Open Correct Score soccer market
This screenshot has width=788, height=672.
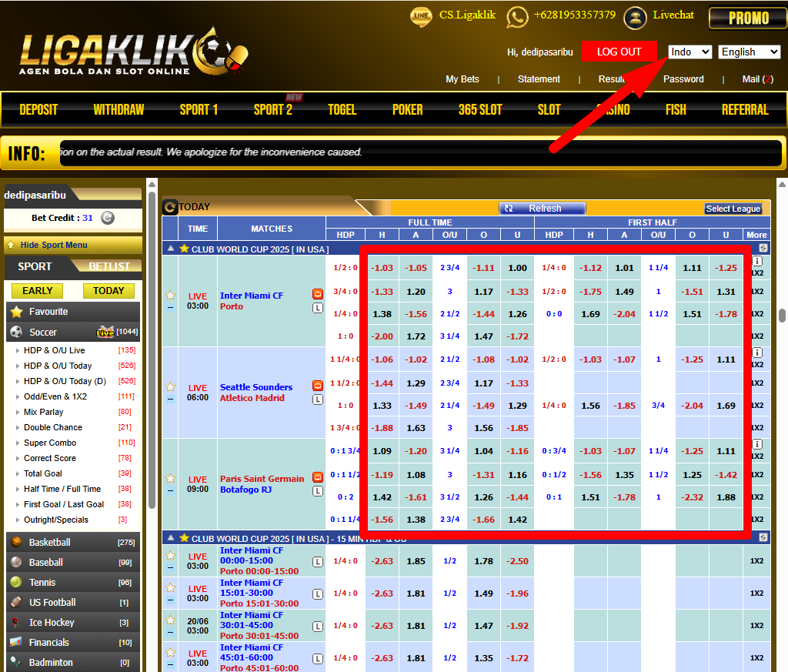tap(50, 458)
